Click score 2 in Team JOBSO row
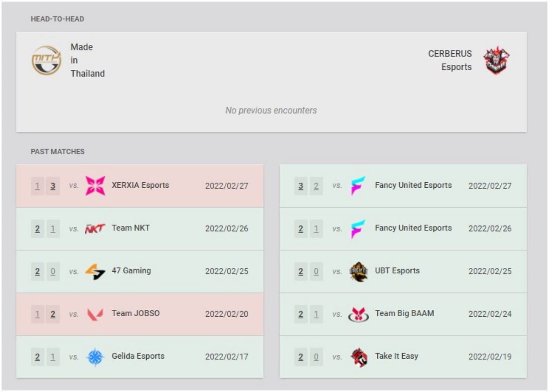 [53, 314]
